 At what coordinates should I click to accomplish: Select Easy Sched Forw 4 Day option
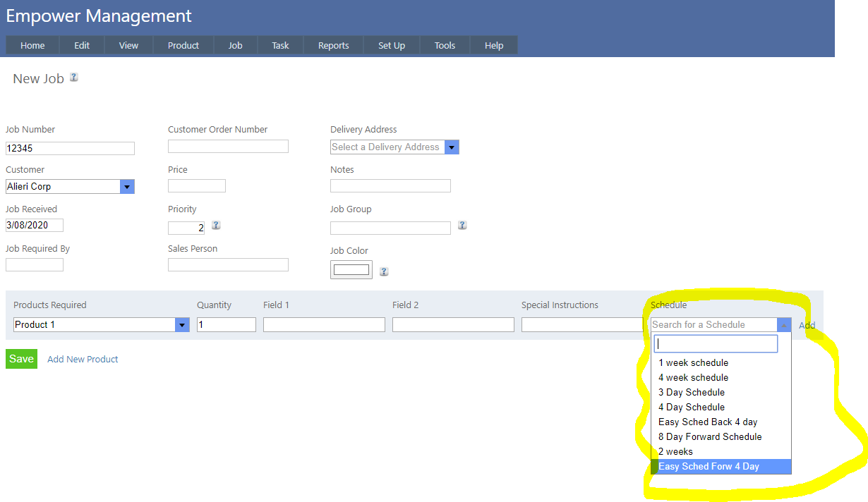click(709, 467)
